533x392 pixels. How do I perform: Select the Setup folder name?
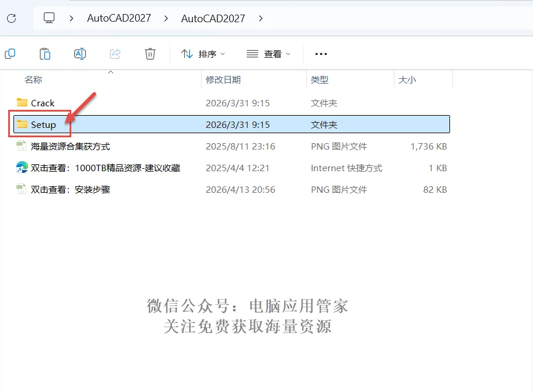(x=43, y=124)
